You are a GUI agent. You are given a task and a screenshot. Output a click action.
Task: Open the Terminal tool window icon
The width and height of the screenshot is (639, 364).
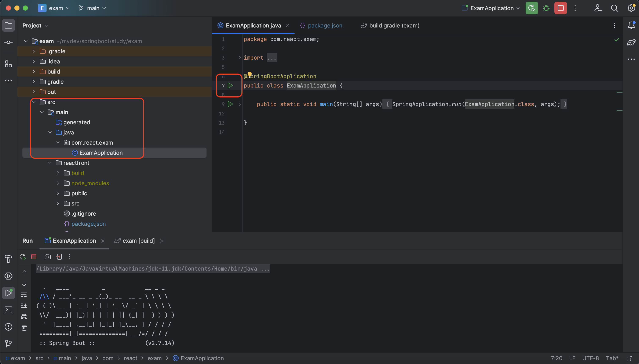pyautogui.click(x=8, y=310)
